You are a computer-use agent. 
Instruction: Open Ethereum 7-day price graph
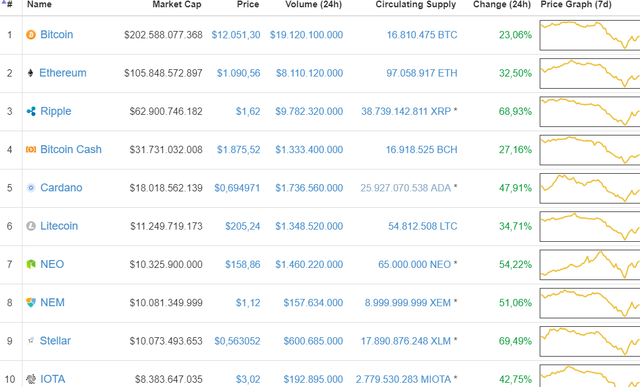point(590,73)
